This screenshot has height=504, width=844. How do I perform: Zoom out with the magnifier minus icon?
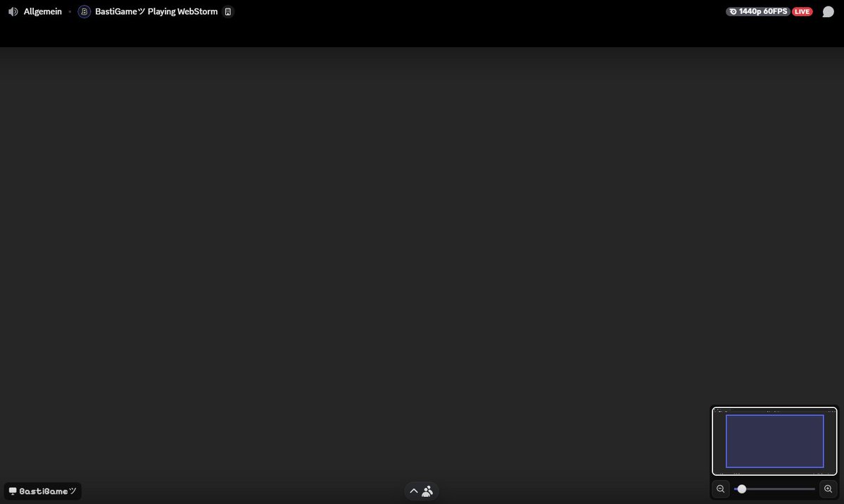click(x=721, y=489)
